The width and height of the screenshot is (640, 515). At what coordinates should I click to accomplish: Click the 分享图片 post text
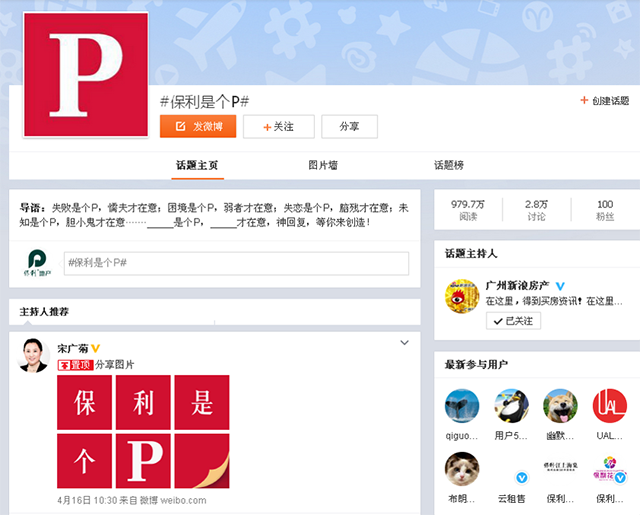pos(115,365)
